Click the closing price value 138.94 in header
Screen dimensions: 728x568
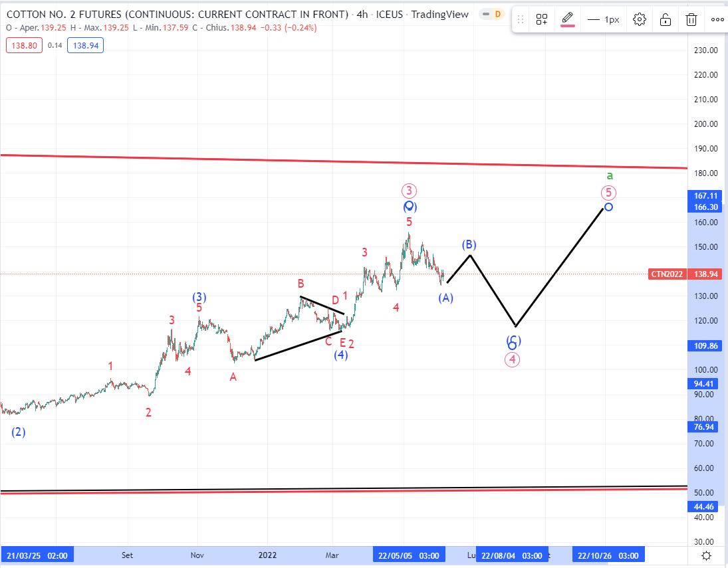[x=243, y=28]
